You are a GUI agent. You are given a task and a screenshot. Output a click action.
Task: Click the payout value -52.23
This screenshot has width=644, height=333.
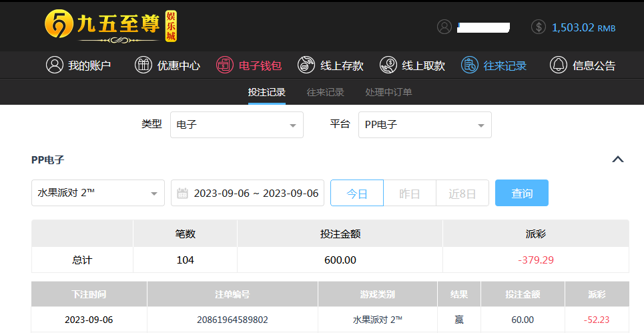[x=597, y=320]
